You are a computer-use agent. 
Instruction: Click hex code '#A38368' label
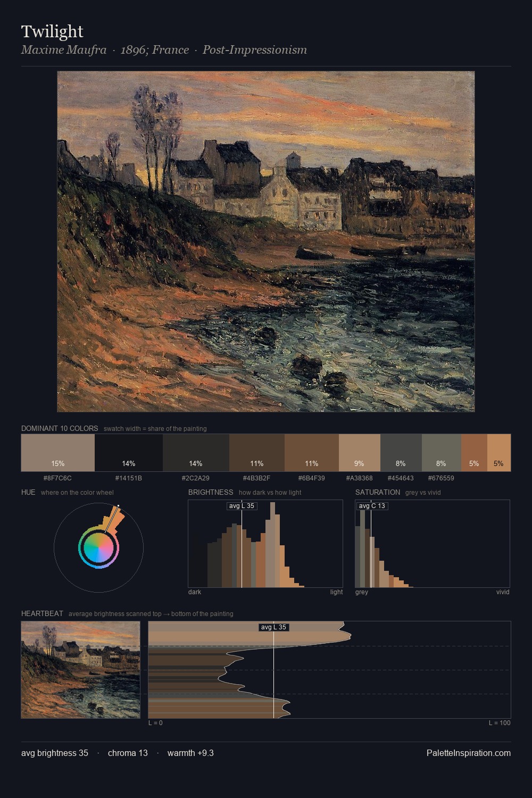point(360,478)
